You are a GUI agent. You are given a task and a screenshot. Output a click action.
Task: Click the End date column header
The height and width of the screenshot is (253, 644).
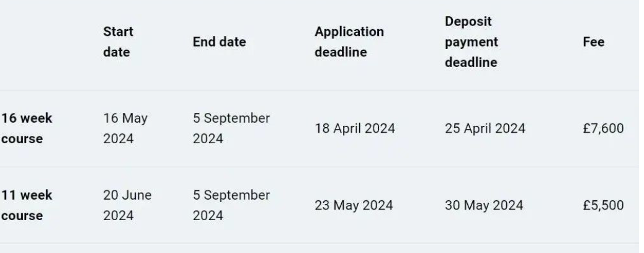(219, 42)
